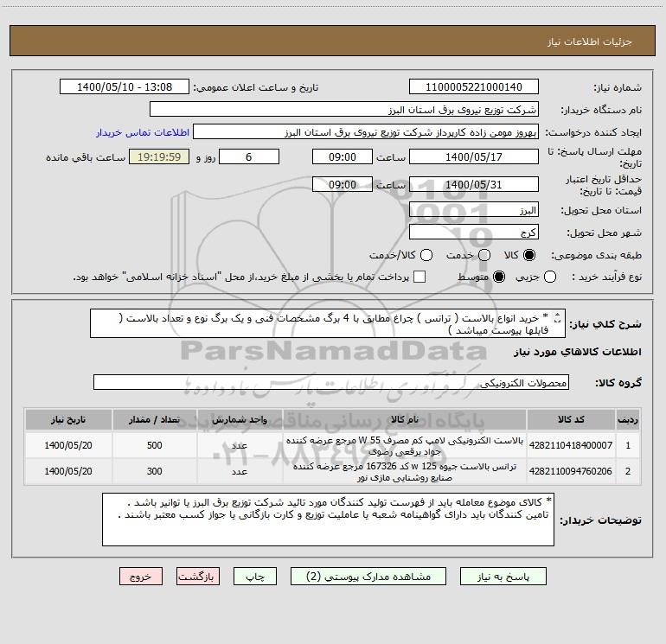Click the goods group field محصولات الکترونیکی
The width and height of the screenshot is (666, 644).
coord(331,382)
